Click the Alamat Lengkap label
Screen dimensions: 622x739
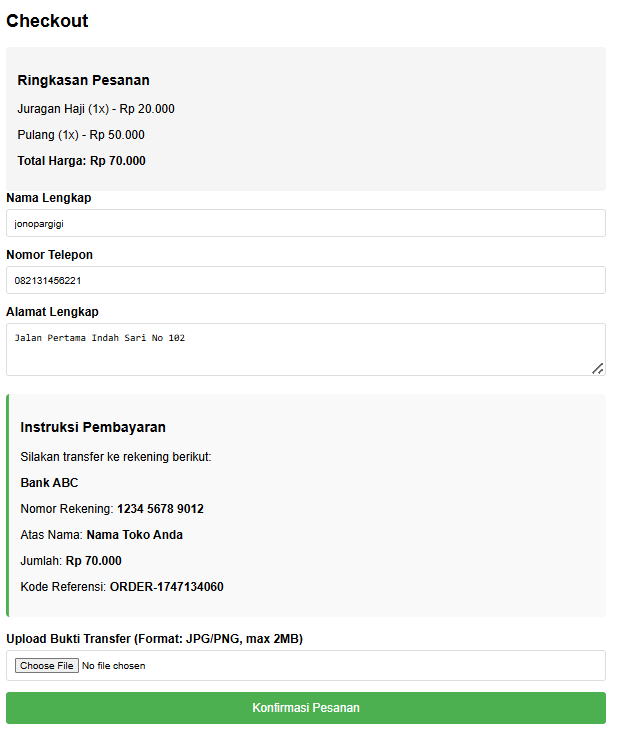52,312
